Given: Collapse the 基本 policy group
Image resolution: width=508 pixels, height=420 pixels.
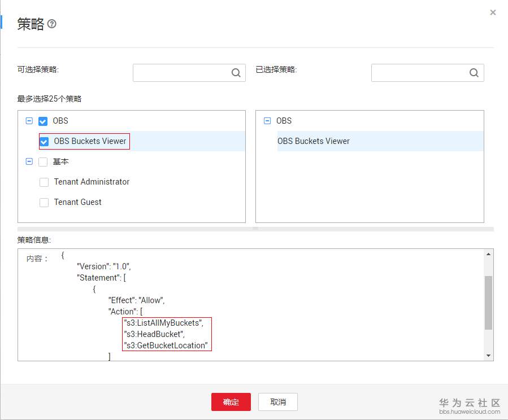Looking at the screenshot, I should [x=29, y=161].
